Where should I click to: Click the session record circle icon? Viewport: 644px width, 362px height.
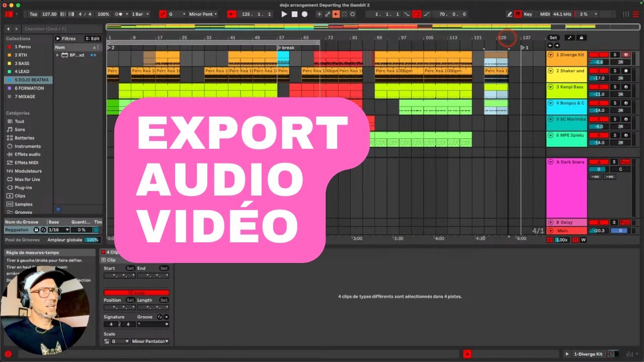point(353,14)
